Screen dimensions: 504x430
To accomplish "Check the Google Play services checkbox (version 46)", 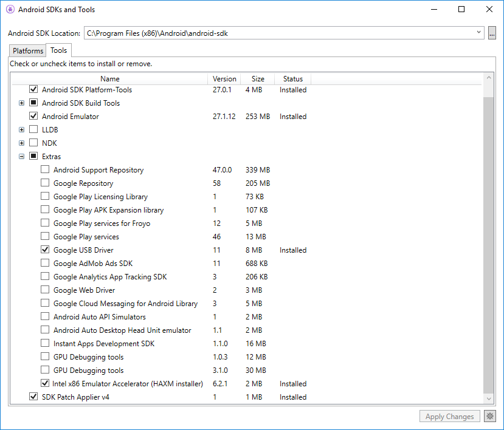I will pos(45,236).
